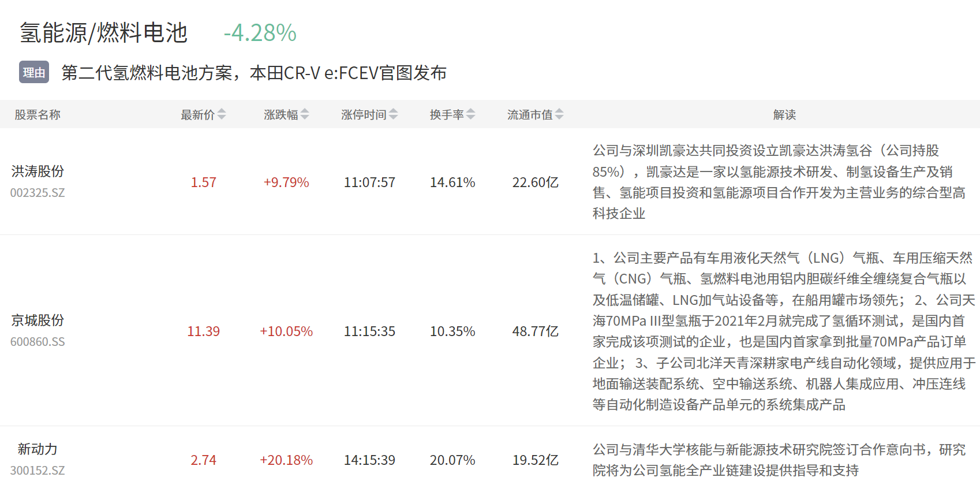Click the 最新价 column header label
980x492 pixels.
point(197,115)
